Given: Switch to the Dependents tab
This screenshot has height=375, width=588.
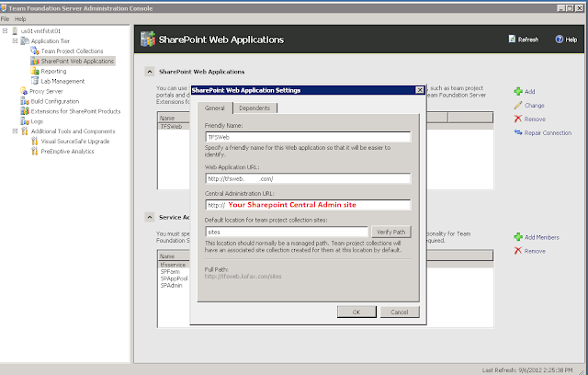Looking at the screenshot, I should (x=254, y=108).
